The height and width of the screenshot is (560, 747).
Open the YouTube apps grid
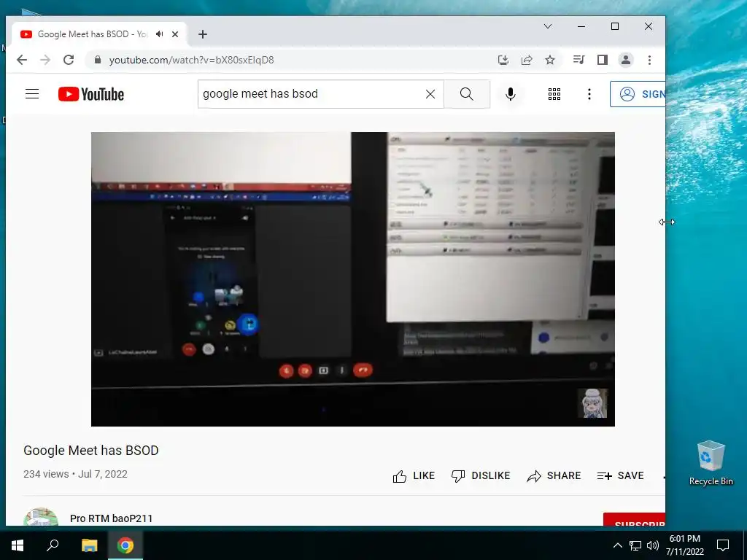(x=554, y=94)
